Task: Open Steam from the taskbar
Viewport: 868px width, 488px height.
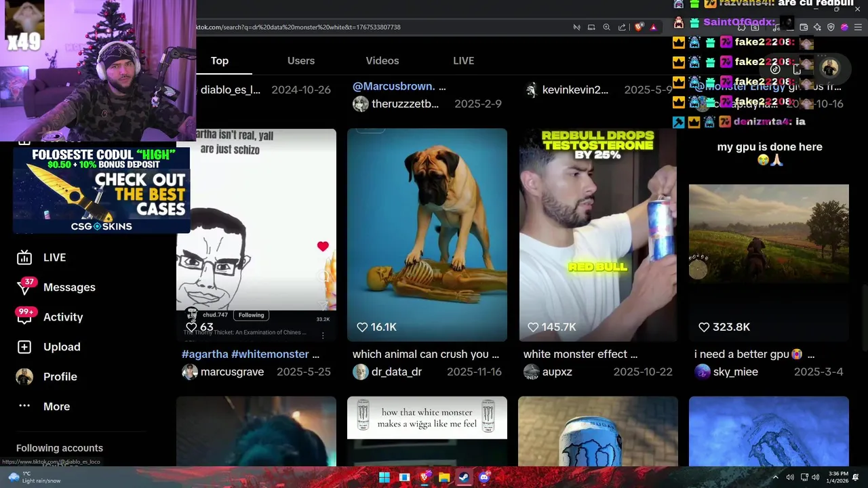Action: pos(464,477)
